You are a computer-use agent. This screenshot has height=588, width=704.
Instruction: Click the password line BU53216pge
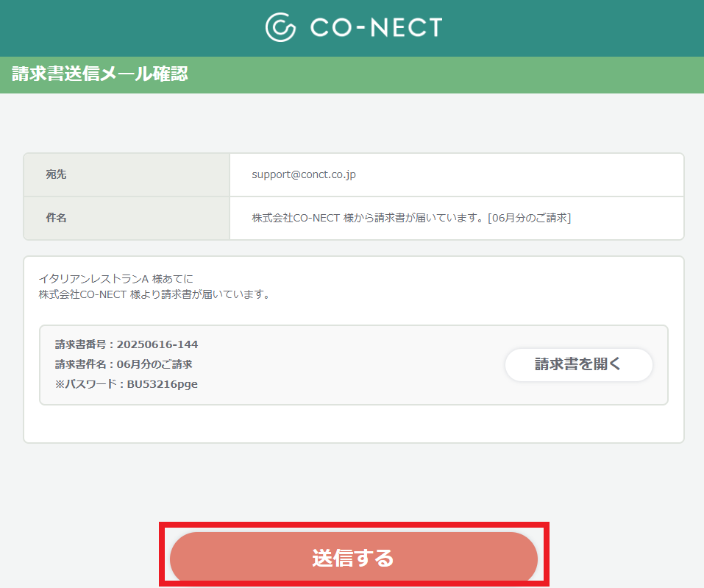tap(127, 384)
